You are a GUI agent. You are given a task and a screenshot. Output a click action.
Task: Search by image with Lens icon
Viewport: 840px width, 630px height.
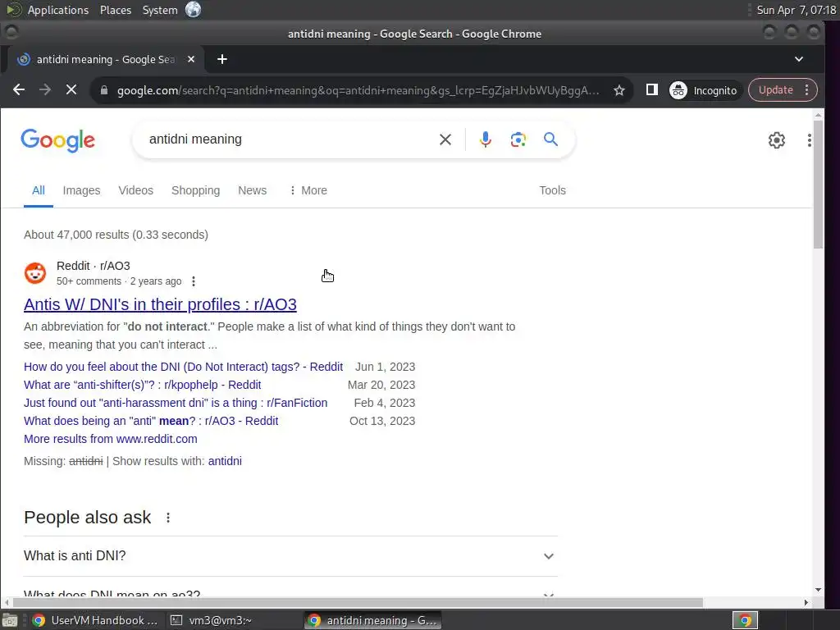point(518,139)
